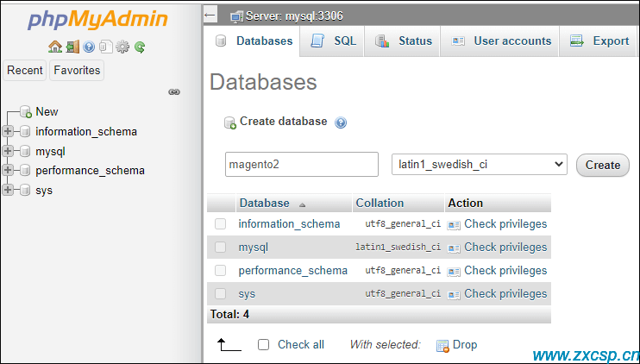Open sys in the databases table
The width and height of the screenshot is (640, 364).
(x=247, y=294)
